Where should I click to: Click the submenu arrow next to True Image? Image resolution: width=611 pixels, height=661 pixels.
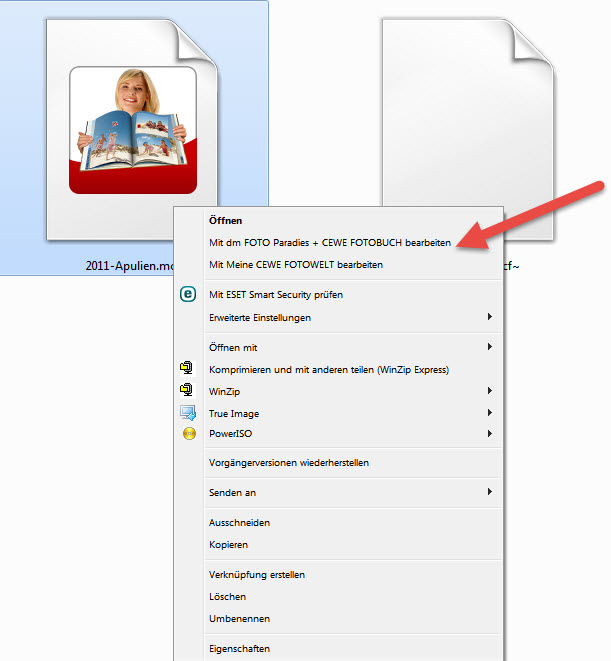tap(490, 412)
